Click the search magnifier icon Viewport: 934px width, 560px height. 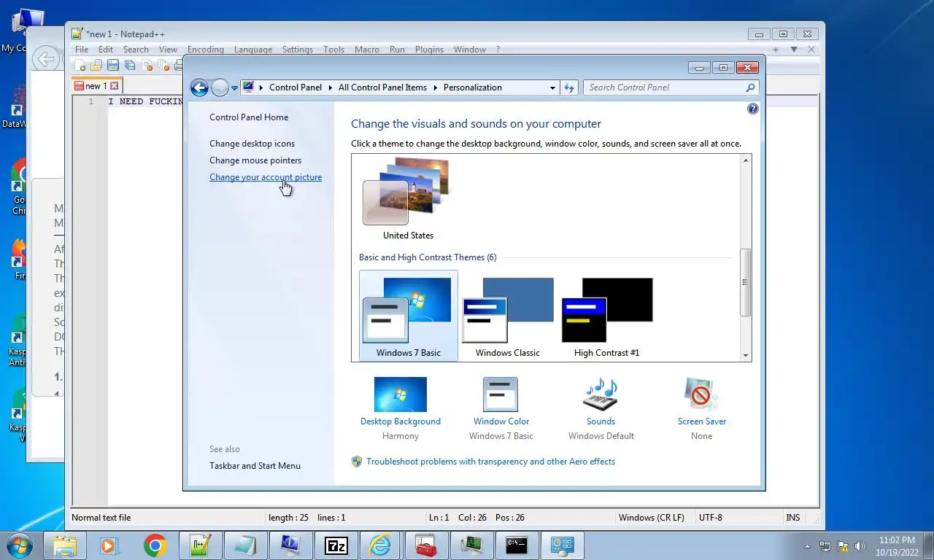(750, 87)
